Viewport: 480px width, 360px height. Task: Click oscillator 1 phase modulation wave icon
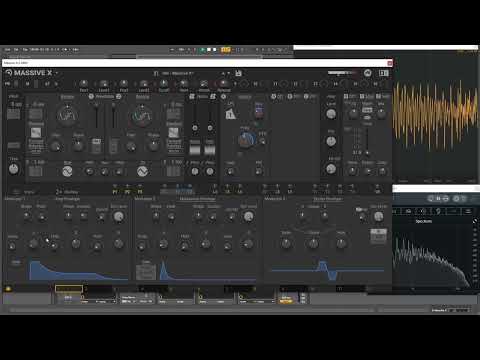pyautogui.click(x=67, y=171)
